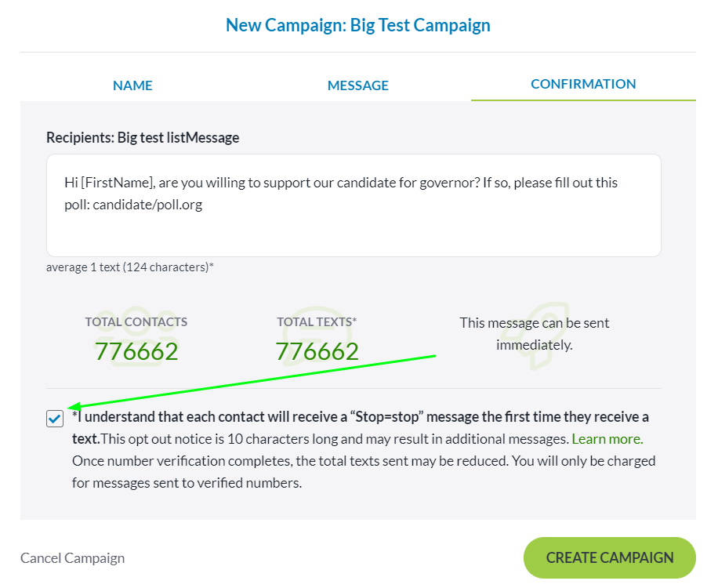Select the CONFIRMATION tab
The height and width of the screenshot is (588, 718).
pos(583,84)
